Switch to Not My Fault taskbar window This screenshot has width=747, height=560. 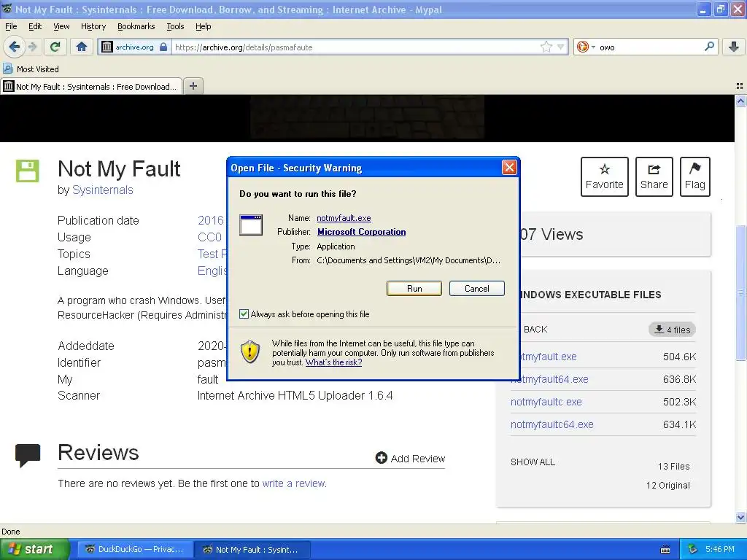pyautogui.click(x=252, y=549)
